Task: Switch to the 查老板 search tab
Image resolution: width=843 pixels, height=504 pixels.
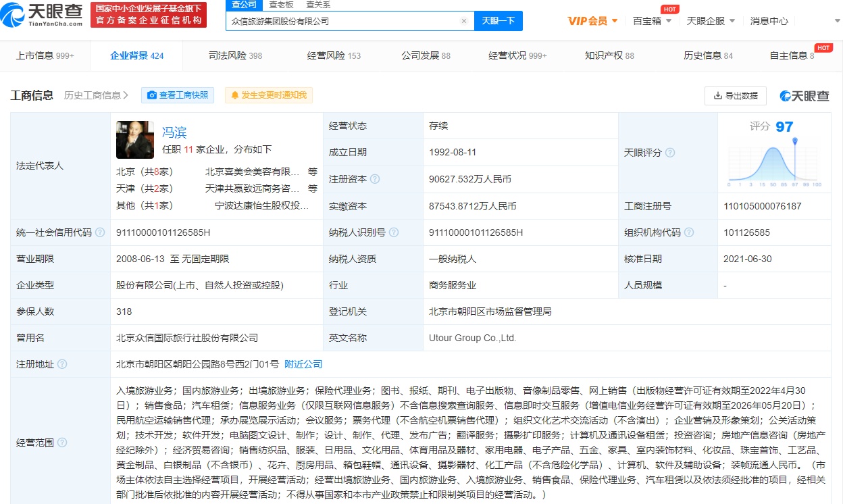Action: pos(281,5)
